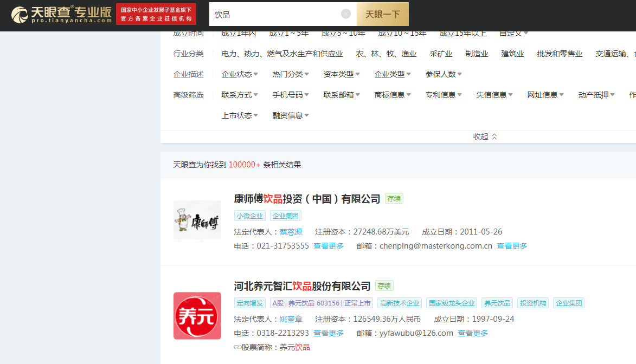The height and width of the screenshot is (364, 636).
Task: Click the 国家级龙头企业 tag
Action: tap(452, 303)
